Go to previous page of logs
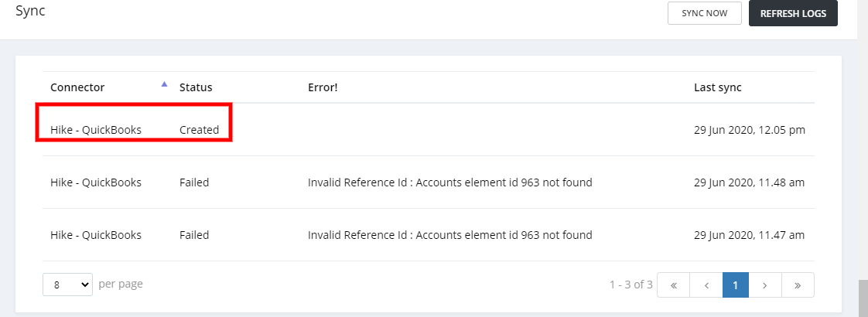This screenshot has height=317, width=868. click(706, 285)
